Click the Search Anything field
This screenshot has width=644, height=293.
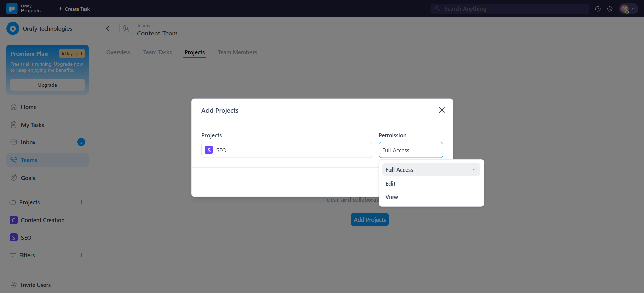click(510, 9)
